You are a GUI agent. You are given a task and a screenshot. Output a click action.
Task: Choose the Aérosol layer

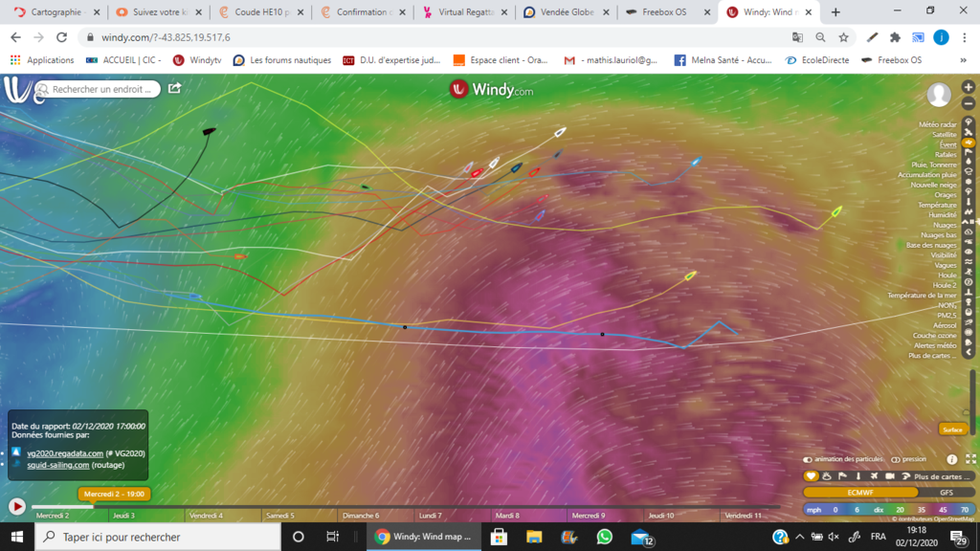pos(945,325)
